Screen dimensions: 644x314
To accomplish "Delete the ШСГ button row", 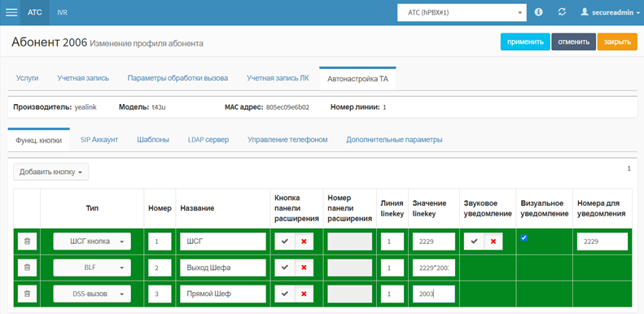I will pyautogui.click(x=27, y=242).
